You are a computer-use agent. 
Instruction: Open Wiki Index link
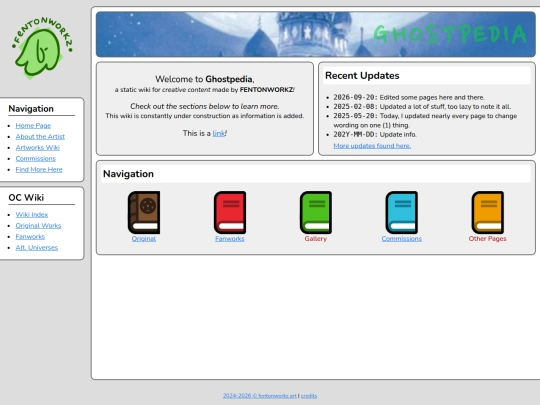[32, 215]
